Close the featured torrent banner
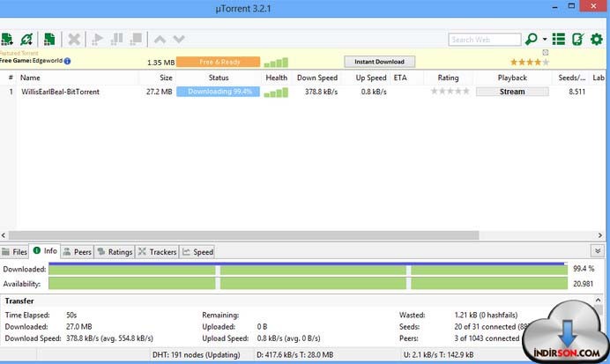This screenshot has height=364, width=610. point(546,53)
